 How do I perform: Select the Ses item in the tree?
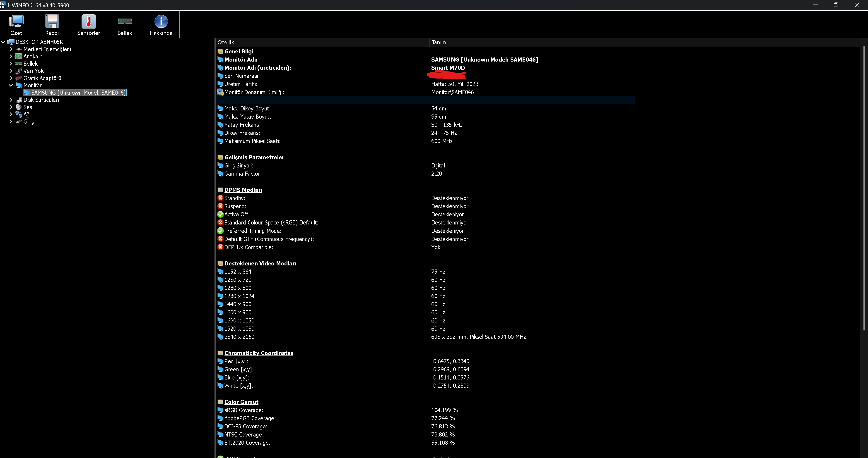28,107
